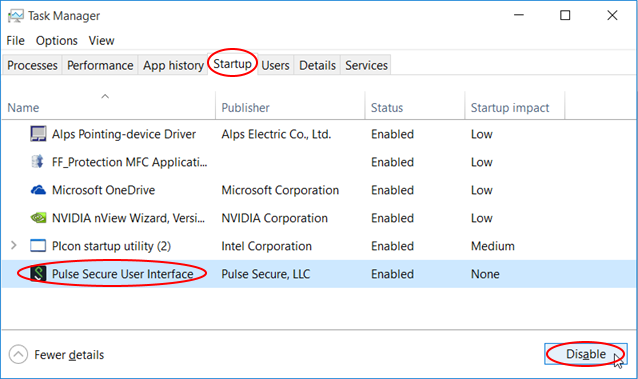Click the FF_Protection MFC Application icon
Screen dimensions: 638x379
(37, 162)
